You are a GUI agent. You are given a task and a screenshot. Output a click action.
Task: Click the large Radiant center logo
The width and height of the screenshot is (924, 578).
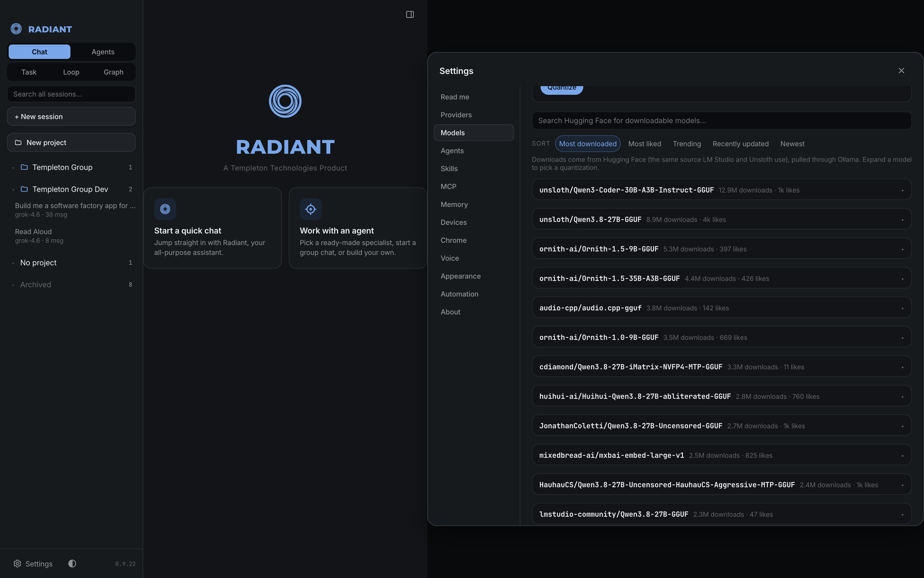point(285,101)
